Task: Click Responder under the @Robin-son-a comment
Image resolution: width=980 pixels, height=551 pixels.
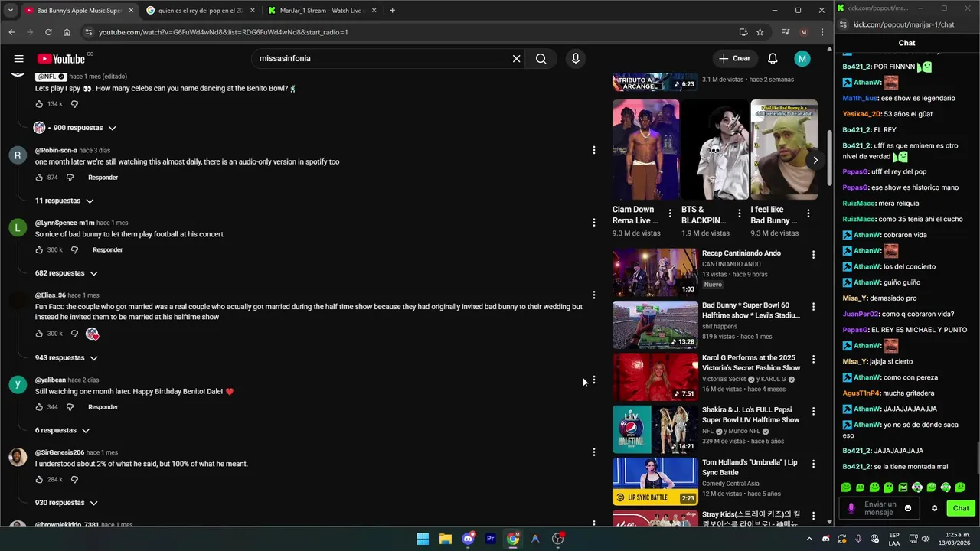Action: coord(103,178)
